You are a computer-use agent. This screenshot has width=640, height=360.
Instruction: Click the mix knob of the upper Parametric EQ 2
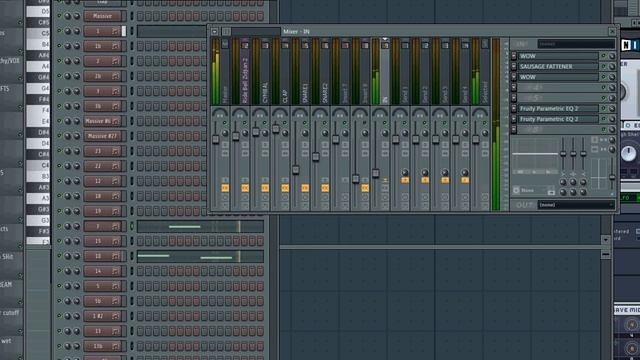pos(612,109)
